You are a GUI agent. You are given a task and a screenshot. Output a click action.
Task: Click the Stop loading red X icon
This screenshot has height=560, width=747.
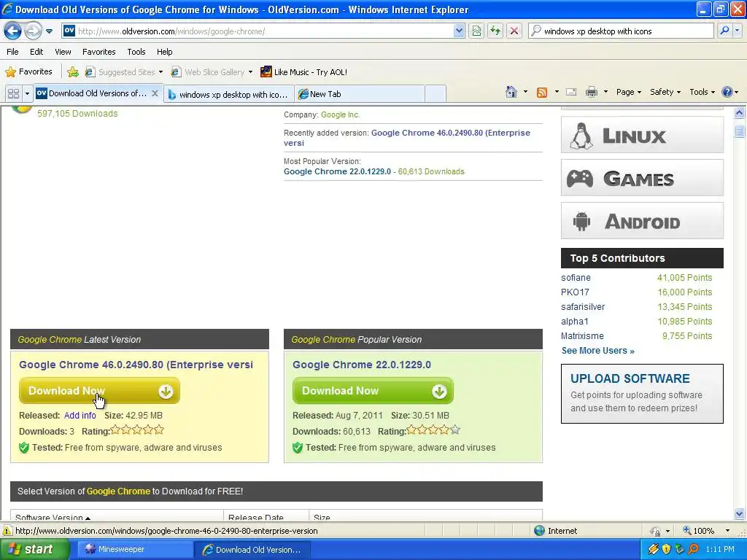click(x=514, y=31)
